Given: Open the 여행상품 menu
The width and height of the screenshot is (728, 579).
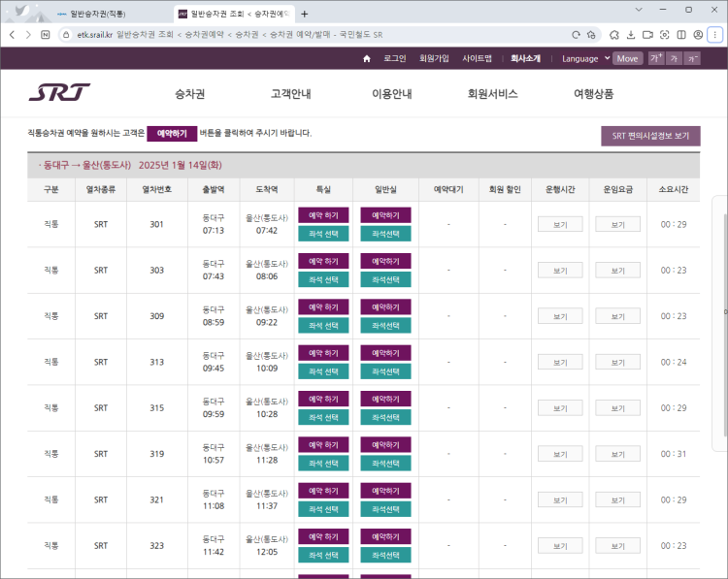Looking at the screenshot, I should coord(594,94).
